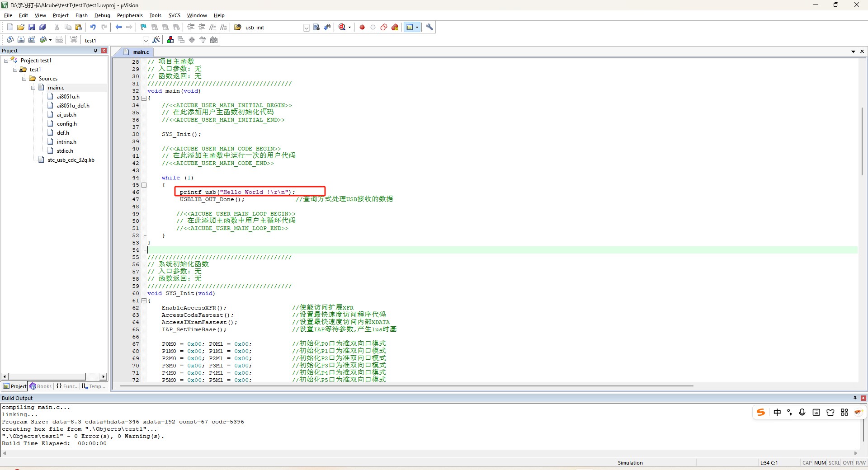Build the target files
The height and width of the screenshot is (470, 868).
[21, 40]
